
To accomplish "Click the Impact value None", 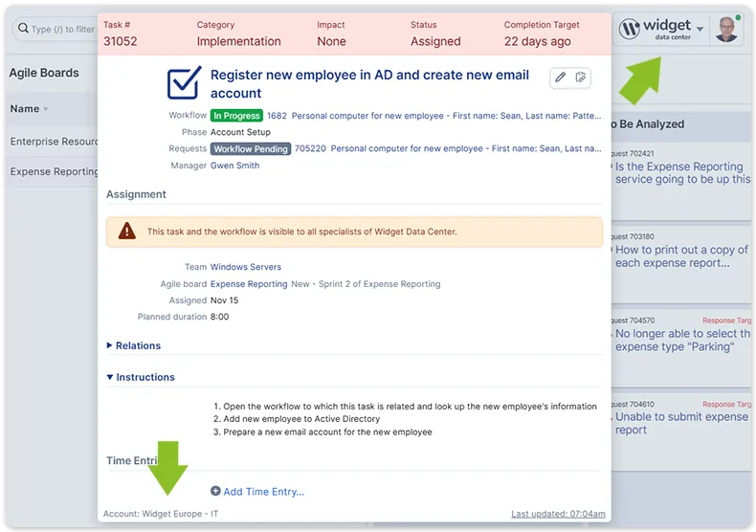I will coord(331,41).
